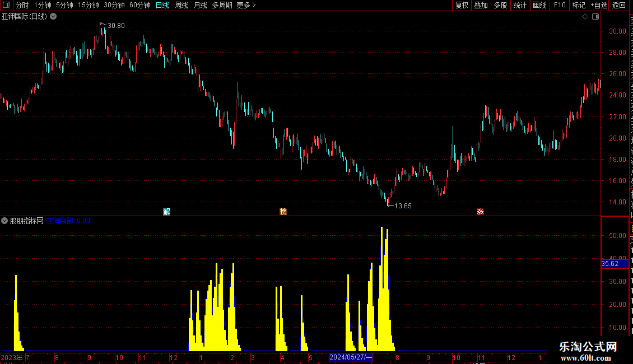This screenshot has height=364, width=633.
Task: Click the 解 event marker
Action: [167, 212]
